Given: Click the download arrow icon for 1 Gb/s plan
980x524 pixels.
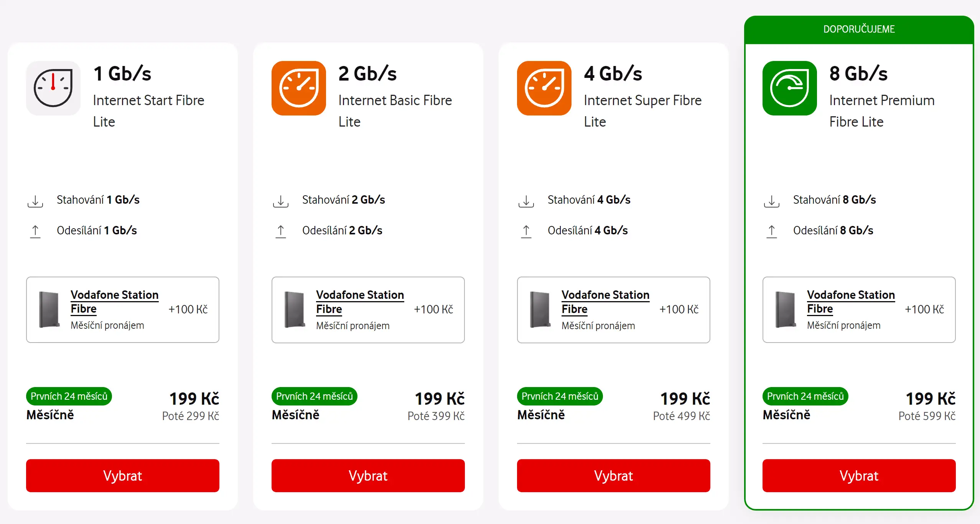Looking at the screenshot, I should [35, 201].
